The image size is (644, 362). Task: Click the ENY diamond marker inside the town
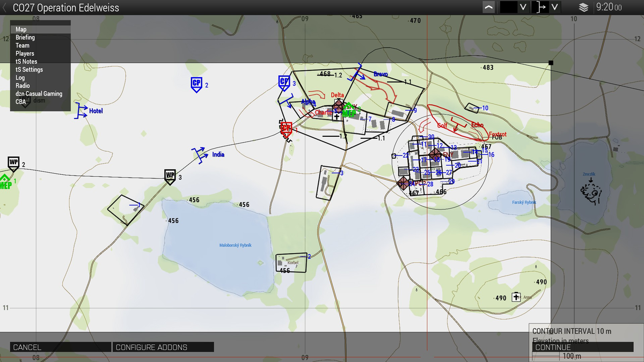[x=435, y=154]
